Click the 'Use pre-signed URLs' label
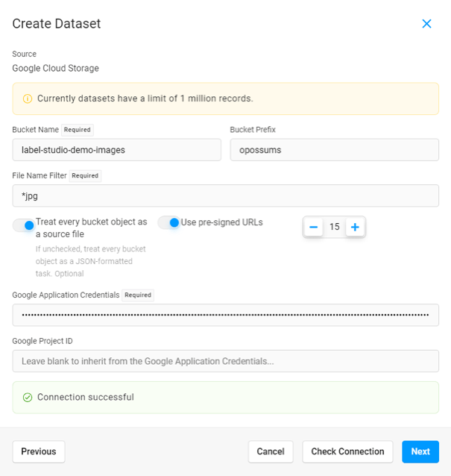The width and height of the screenshot is (451, 476). [x=221, y=222]
